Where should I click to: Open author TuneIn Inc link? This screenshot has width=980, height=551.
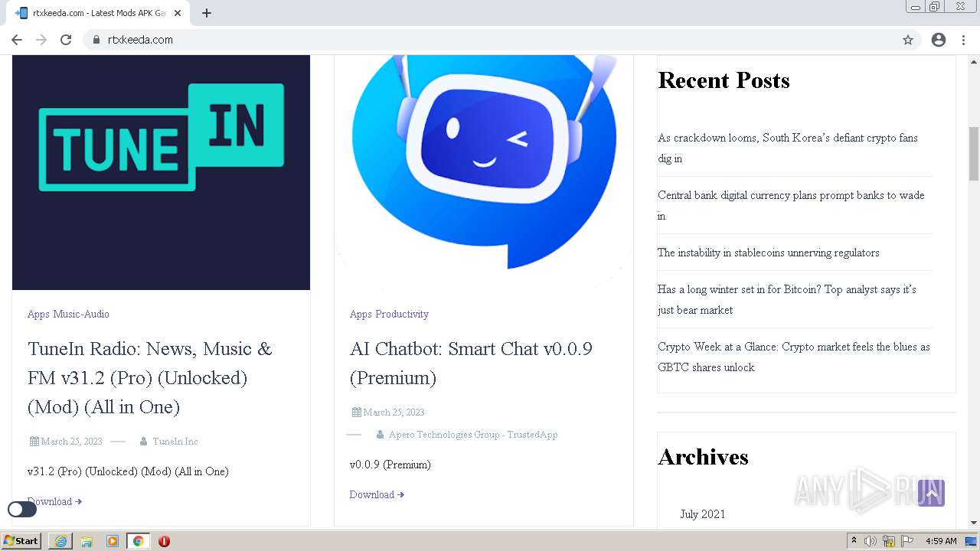pyautogui.click(x=175, y=442)
